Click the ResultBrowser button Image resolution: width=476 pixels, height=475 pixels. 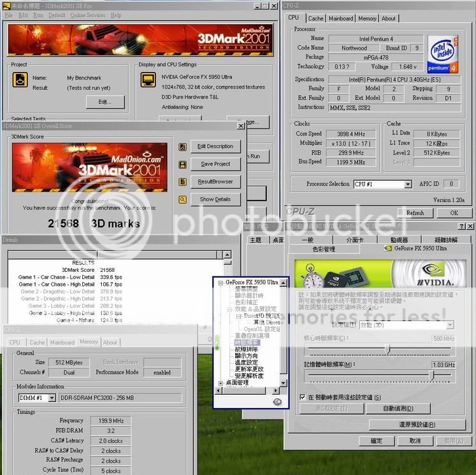[x=215, y=181]
